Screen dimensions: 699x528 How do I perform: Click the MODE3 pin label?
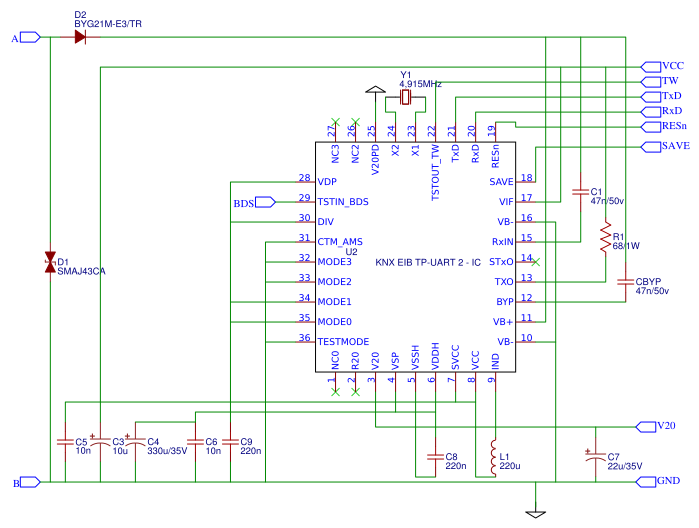tap(334, 262)
